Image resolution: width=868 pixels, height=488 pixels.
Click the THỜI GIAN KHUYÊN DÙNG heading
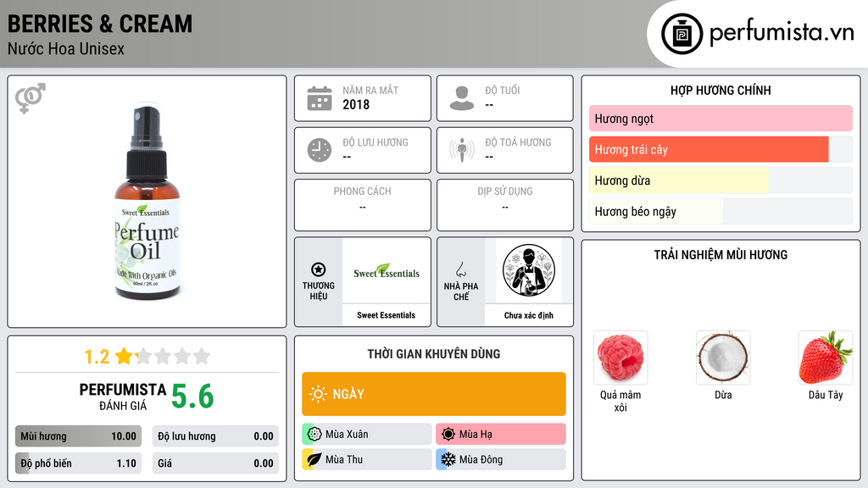coord(434,353)
